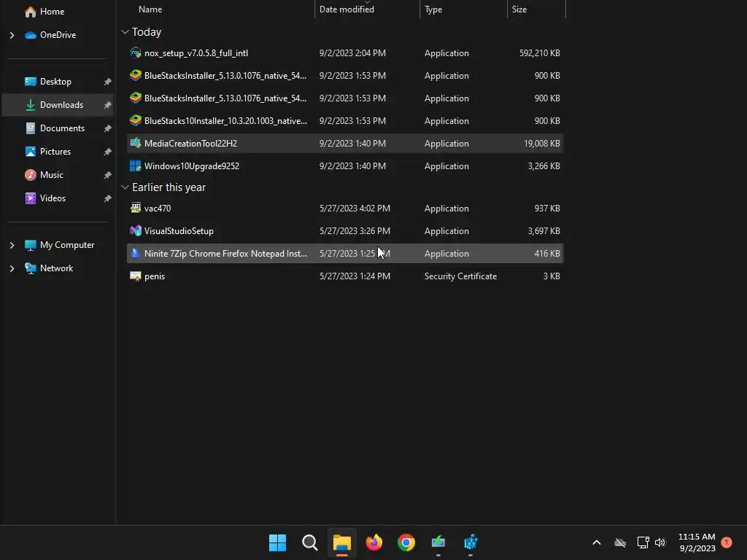Click the Network icon in sidebar
The image size is (747, 560).
click(x=31, y=268)
